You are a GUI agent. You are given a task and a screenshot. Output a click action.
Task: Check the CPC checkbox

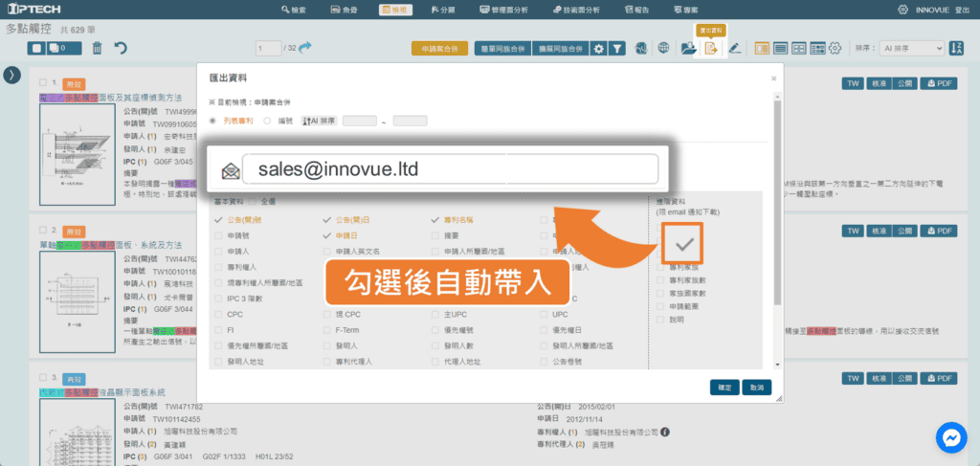[219, 314]
